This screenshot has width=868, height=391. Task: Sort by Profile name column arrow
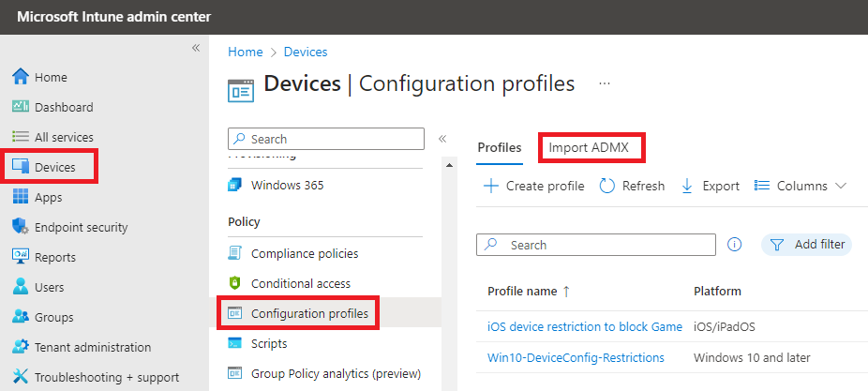(x=566, y=292)
